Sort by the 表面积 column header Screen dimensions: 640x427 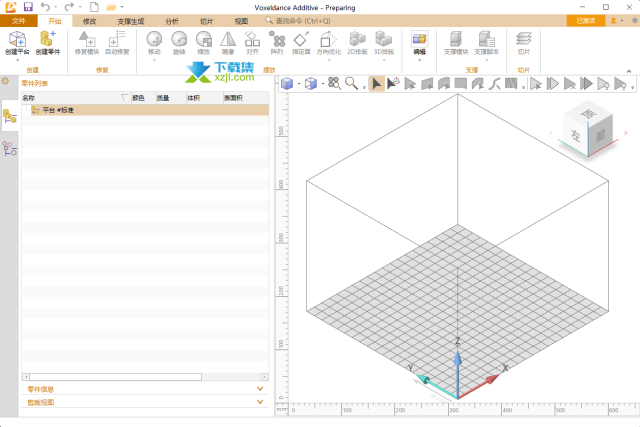246,98
